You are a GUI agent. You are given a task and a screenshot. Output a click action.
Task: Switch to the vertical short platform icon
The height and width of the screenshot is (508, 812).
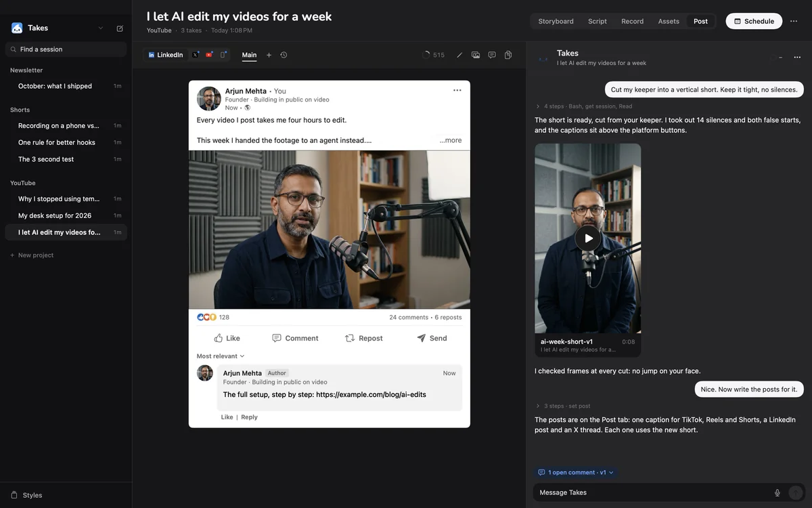[223, 55]
